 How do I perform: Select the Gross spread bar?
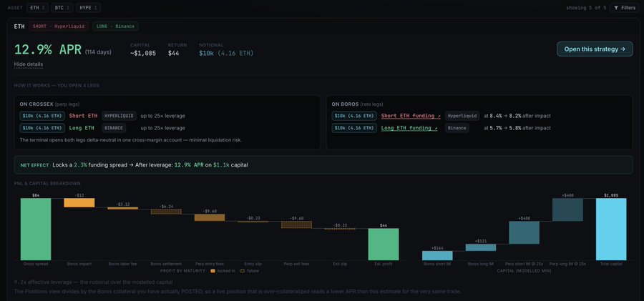(36, 229)
